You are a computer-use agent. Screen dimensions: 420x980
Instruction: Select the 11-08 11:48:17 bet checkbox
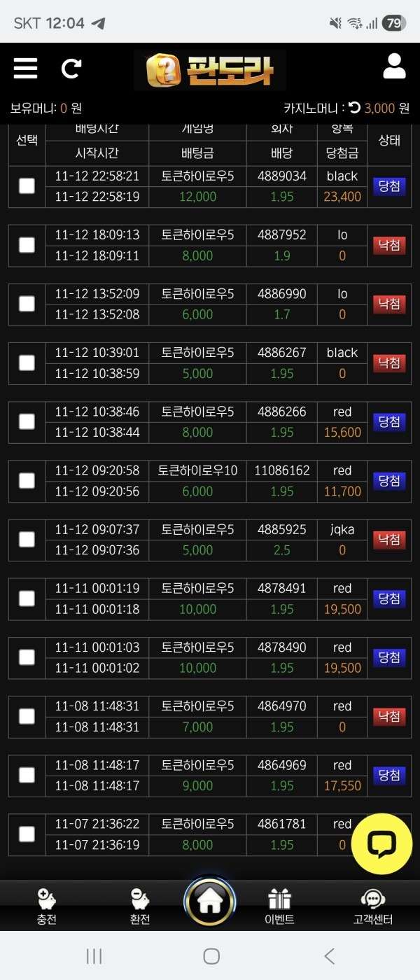[x=27, y=775]
